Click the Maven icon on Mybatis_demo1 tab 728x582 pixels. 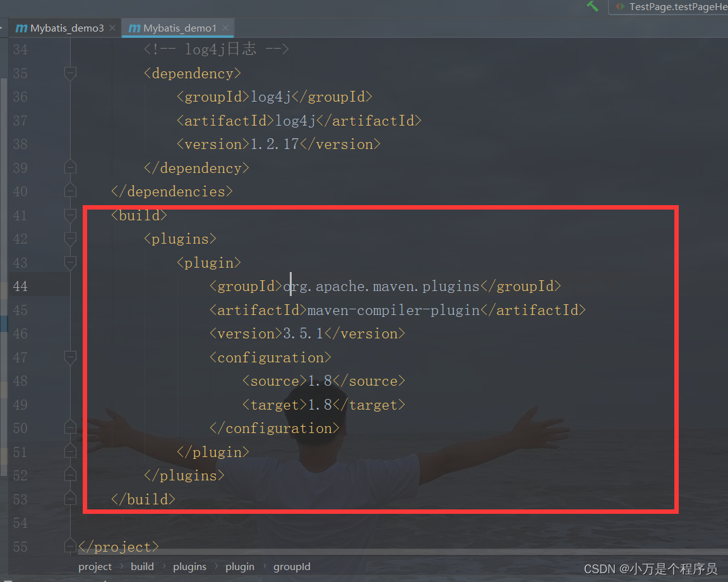134,28
